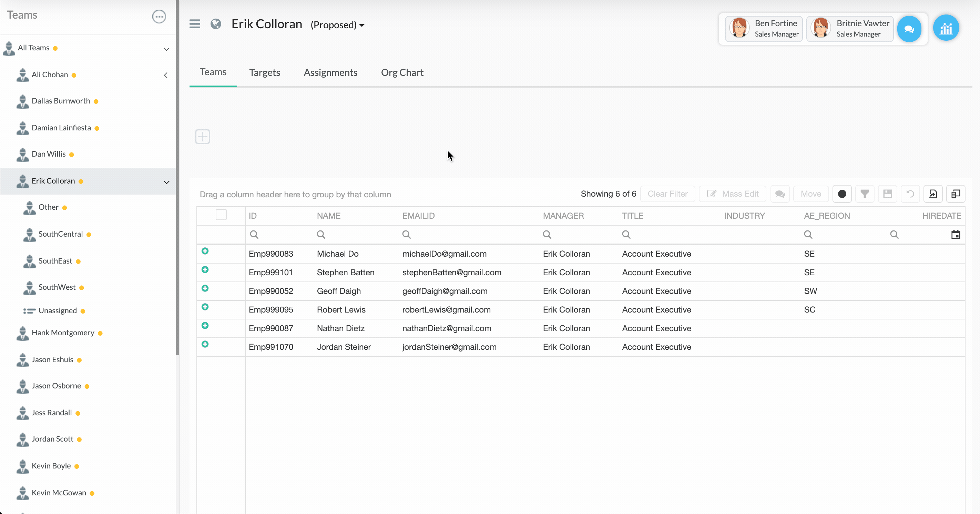Image resolution: width=980 pixels, height=514 pixels.
Task: Click the Mass Edit button
Action: [x=732, y=194]
